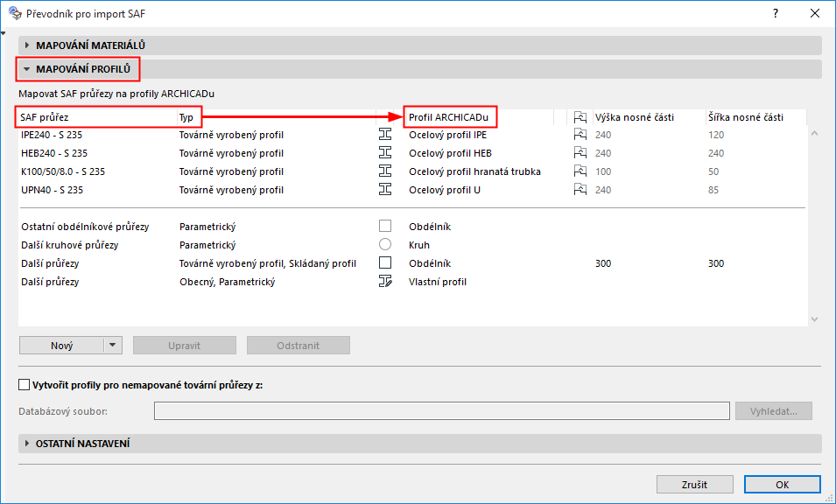The width and height of the screenshot is (836, 504).
Task: Click the scroll up arrow of the list
Action: pos(814,133)
